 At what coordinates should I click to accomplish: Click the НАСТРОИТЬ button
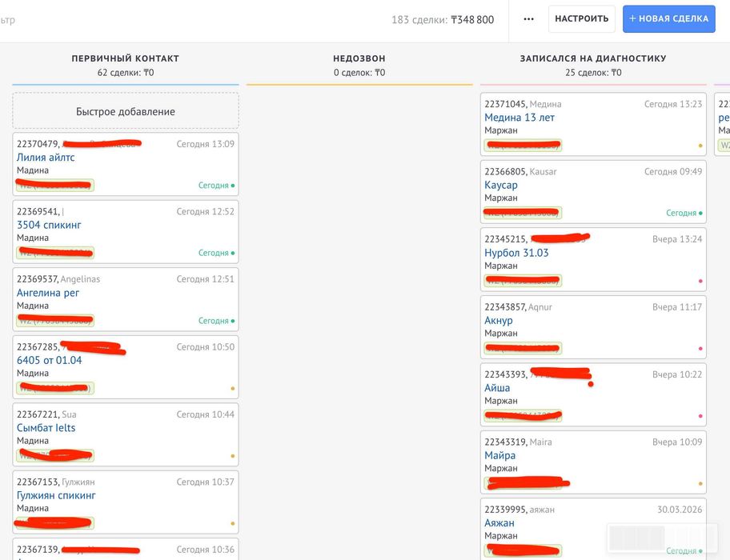click(x=582, y=19)
